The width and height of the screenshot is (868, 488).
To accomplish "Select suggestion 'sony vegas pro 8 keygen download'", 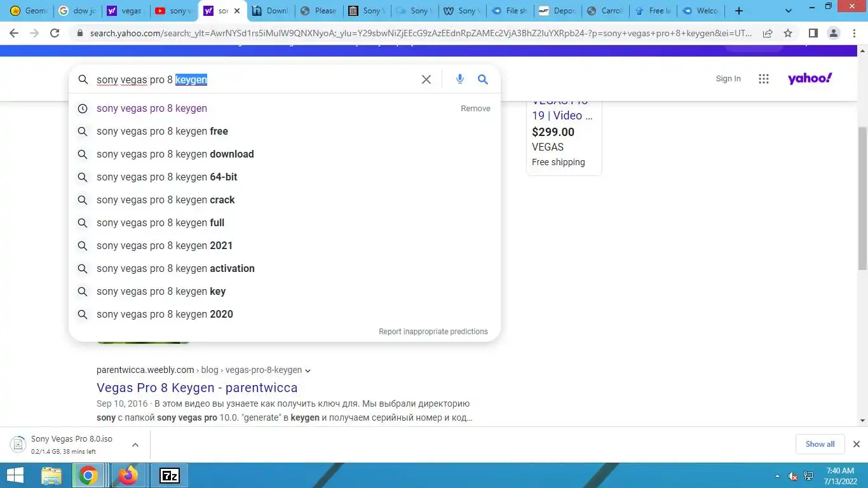I will coord(285,154).
